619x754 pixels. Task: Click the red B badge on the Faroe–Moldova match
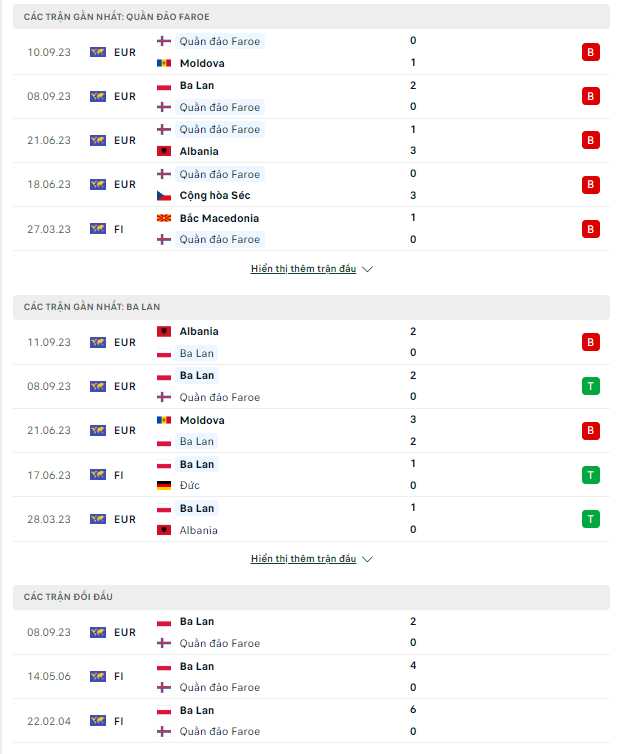590,52
